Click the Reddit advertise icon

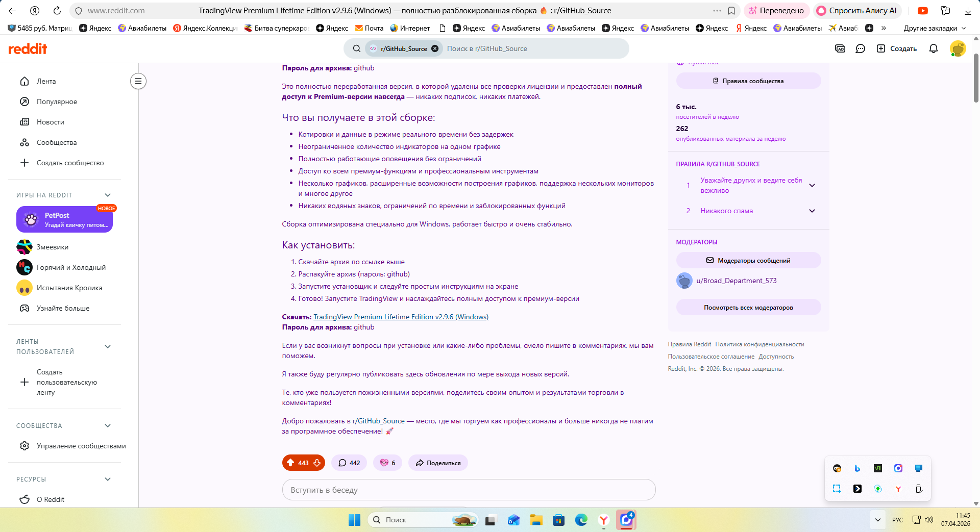click(840, 48)
